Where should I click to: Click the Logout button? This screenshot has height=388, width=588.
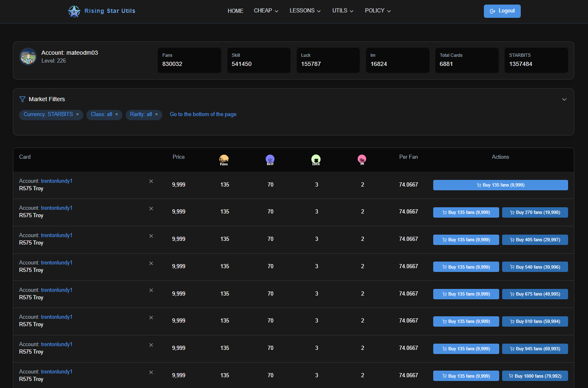click(x=502, y=11)
